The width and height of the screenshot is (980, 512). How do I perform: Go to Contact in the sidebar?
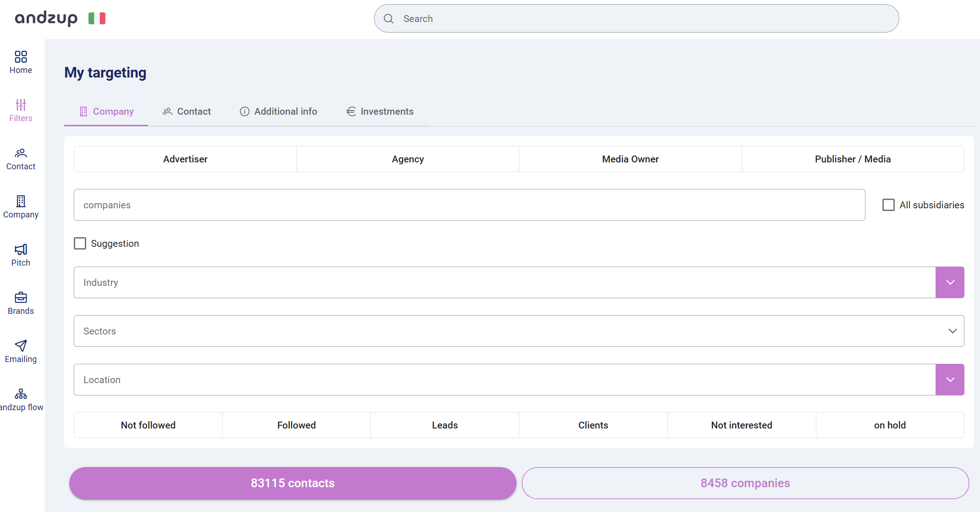pyautogui.click(x=21, y=159)
